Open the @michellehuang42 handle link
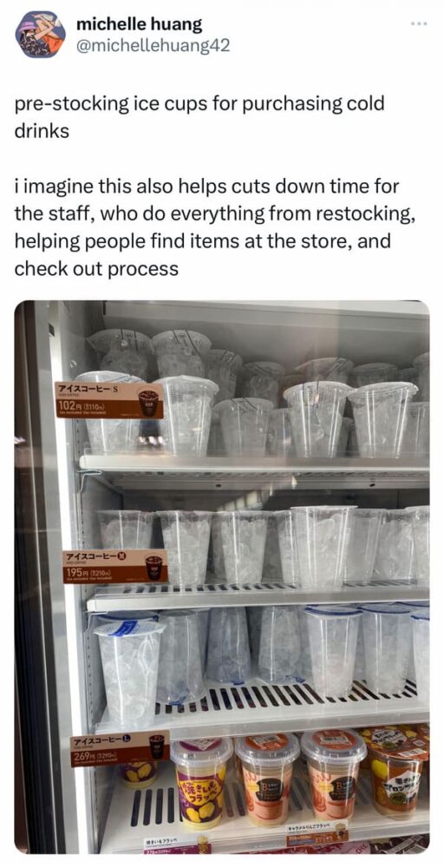Image resolution: width=444 pixels, height=868 pixels. click(x=153, y=46)
